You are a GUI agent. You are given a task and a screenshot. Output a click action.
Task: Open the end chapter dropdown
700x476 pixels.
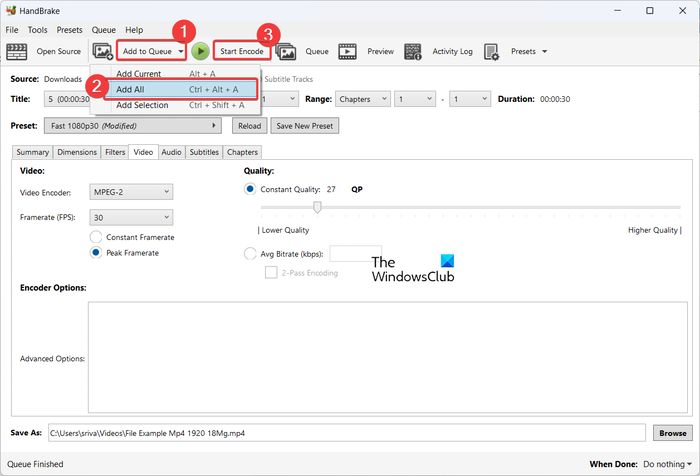(x=470, y=99)
